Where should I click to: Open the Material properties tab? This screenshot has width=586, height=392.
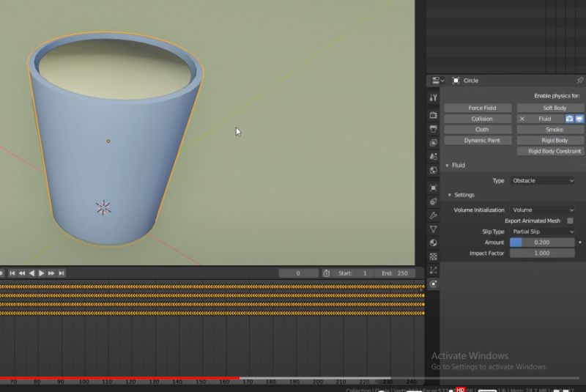pos(433,243)
